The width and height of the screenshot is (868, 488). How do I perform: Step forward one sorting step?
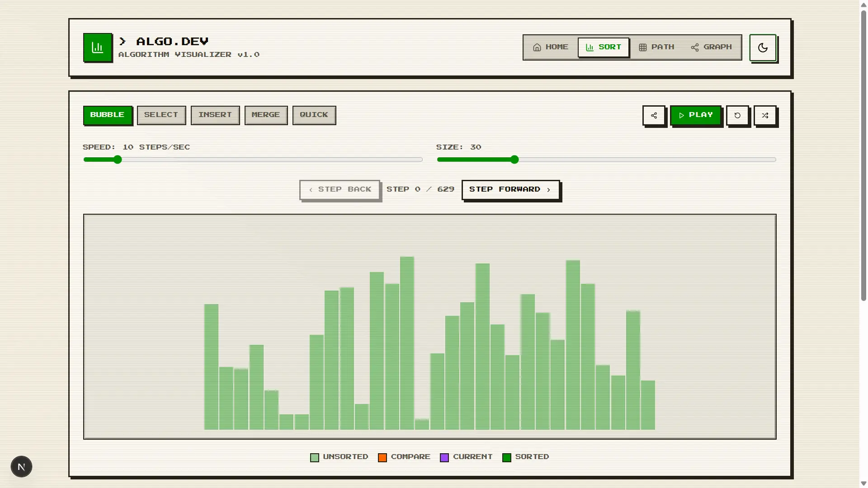click(x=510, y=189)
